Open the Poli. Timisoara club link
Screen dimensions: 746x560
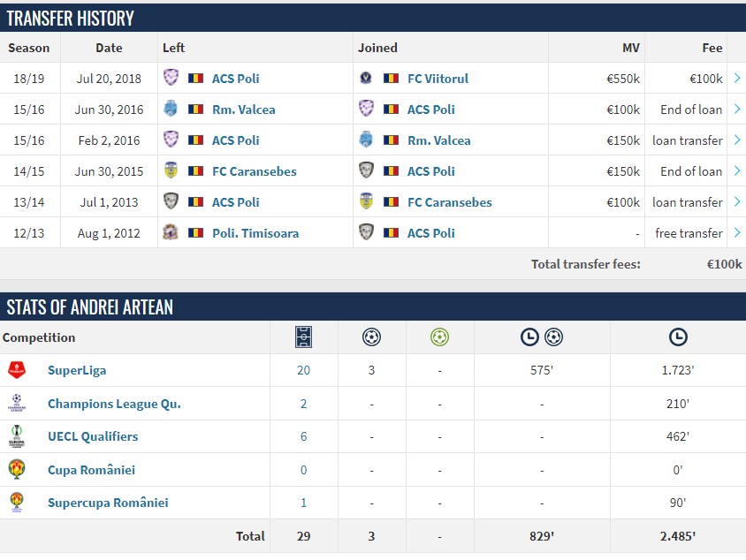pos(255,233)
